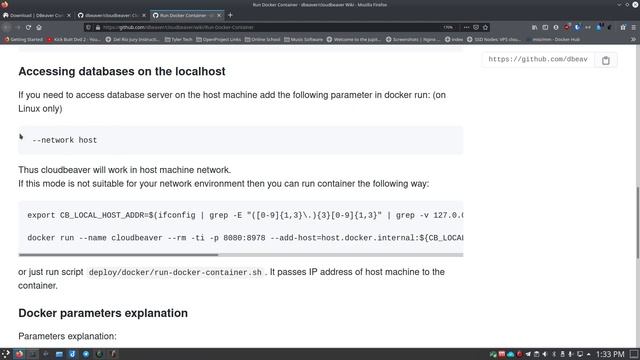Image resolution: width=640 pixels, height=360 pixels.
Task: Open the Online School bookmarks folder
Action: pos(262,40)
